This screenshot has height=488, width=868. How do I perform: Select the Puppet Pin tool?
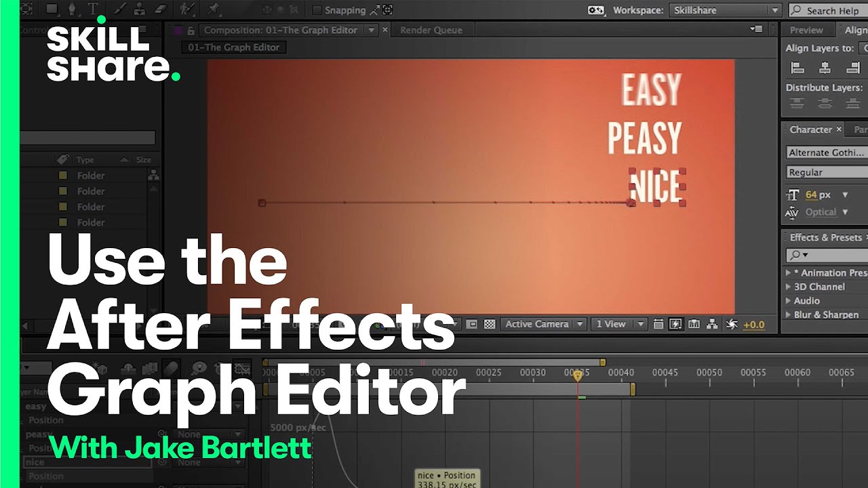click(x=213, y=9)
